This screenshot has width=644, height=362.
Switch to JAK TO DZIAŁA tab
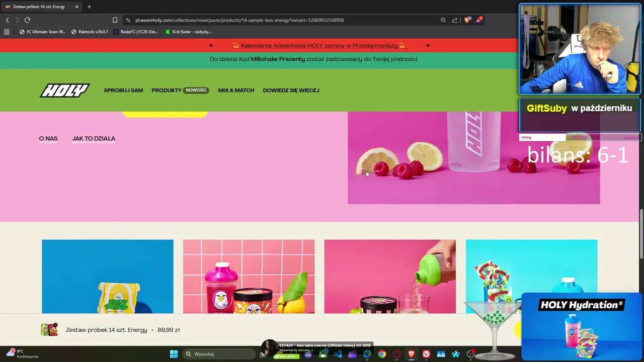point(94,138)
